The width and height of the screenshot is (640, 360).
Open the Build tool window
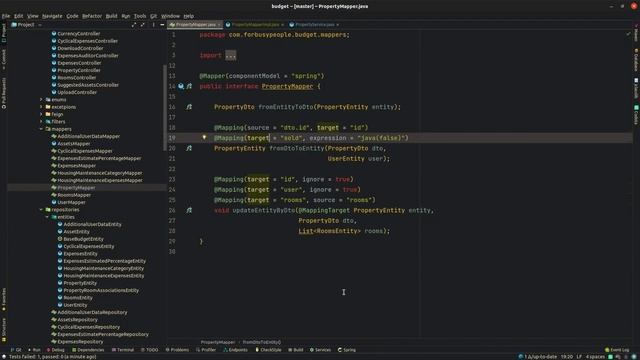(x=296, y=350)
